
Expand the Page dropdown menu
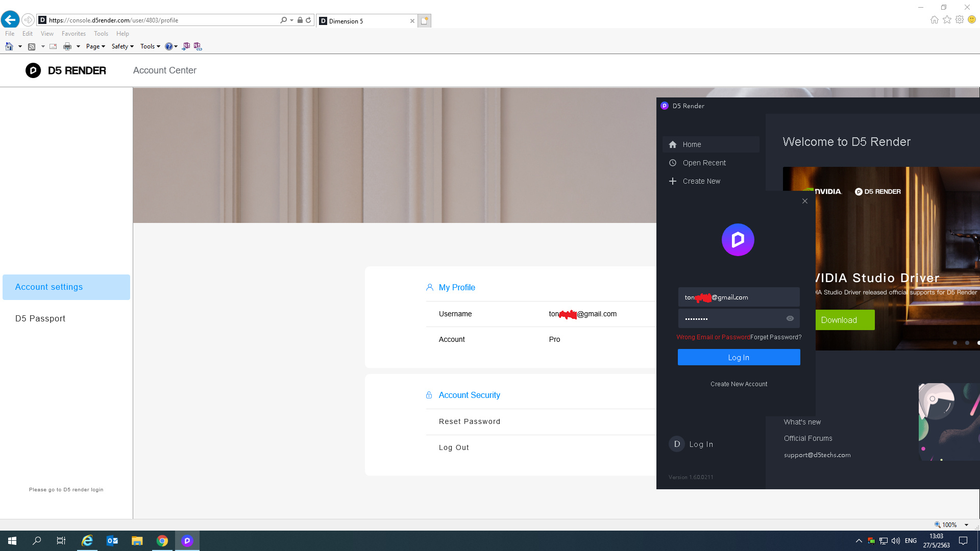point(95,46)
